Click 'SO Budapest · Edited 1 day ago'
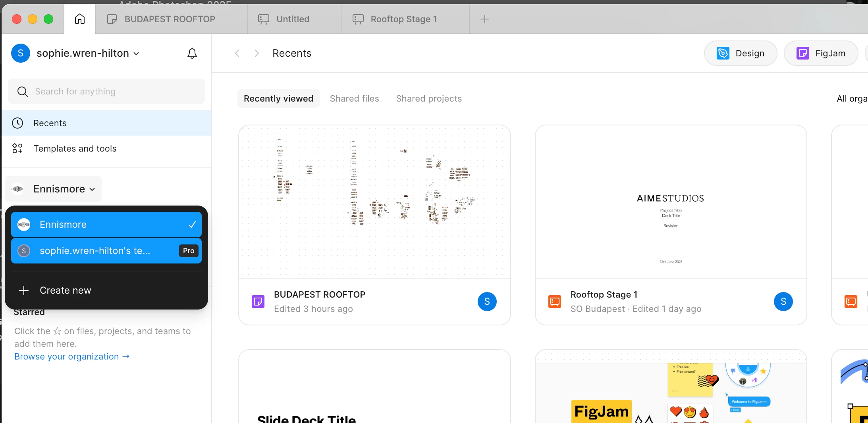This screenshot has height=423, width=868. coord(636,309)
